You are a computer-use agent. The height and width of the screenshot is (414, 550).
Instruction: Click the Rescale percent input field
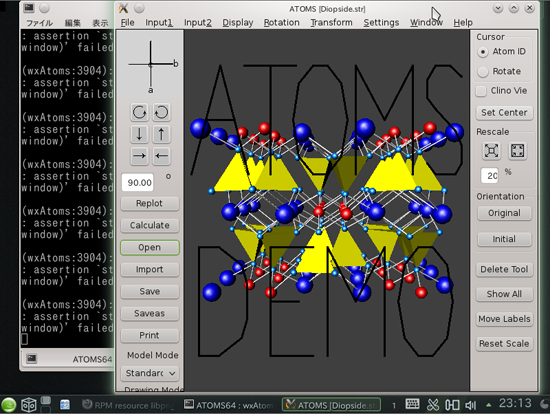[490, 175]
